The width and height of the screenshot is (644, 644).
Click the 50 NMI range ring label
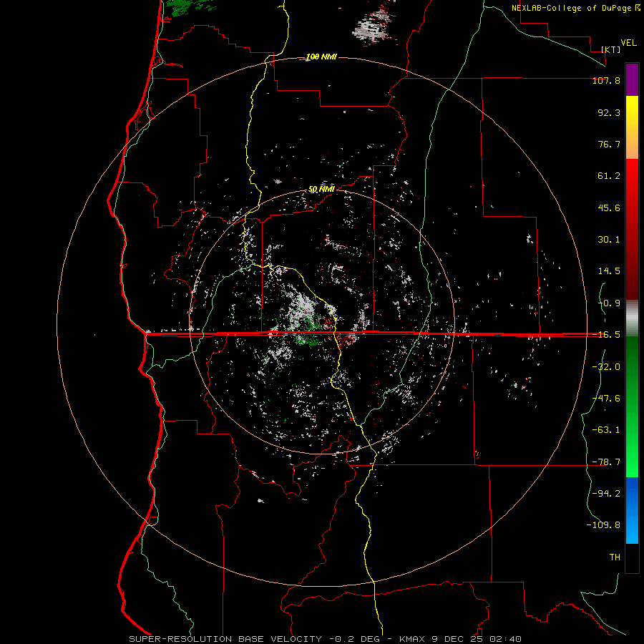321,189
